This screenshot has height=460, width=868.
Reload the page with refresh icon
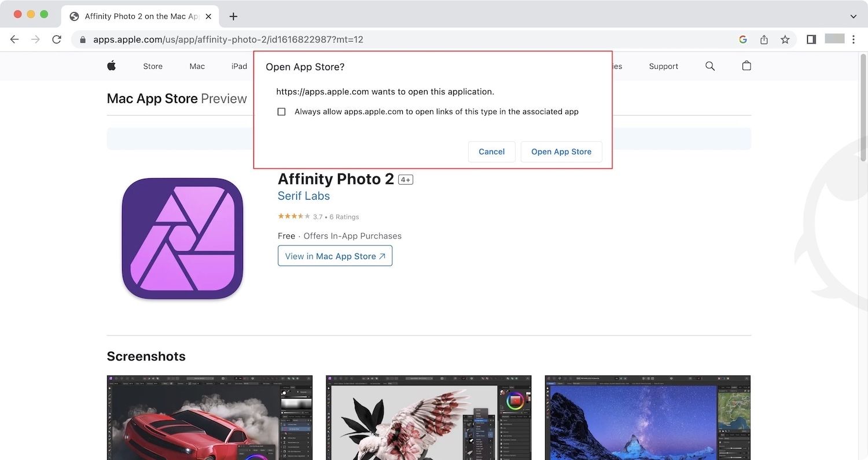[x=57, y=39]
